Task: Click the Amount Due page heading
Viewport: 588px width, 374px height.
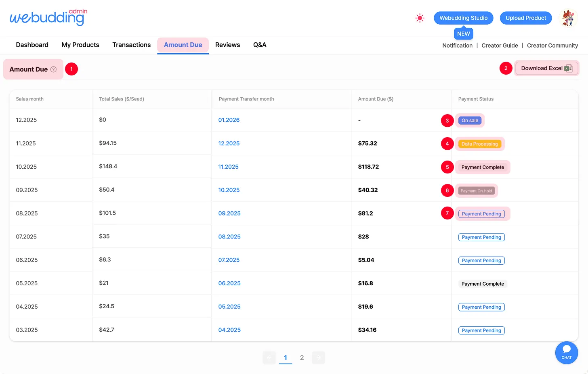Action: [29, 69]
